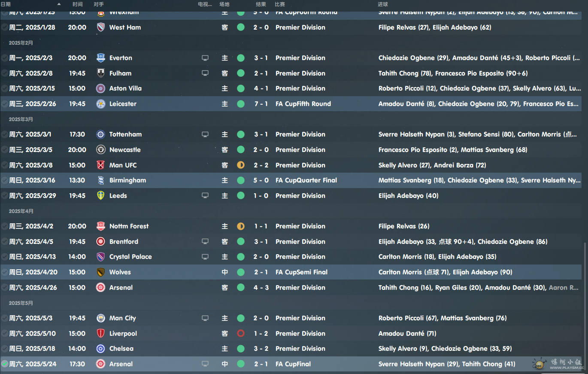Click the Everton club badge icon
The image size is (588, 374).
click(x=101, y=58)
